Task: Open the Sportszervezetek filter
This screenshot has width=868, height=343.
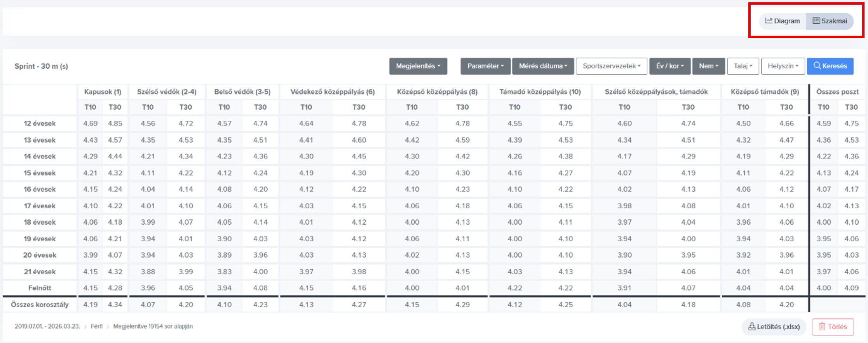Action: [612, 66]
